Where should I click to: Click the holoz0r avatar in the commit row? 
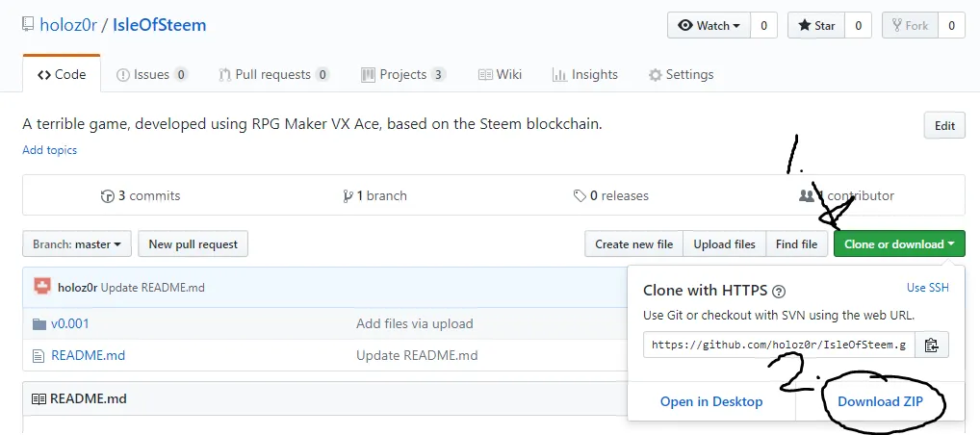click(42, 287)
